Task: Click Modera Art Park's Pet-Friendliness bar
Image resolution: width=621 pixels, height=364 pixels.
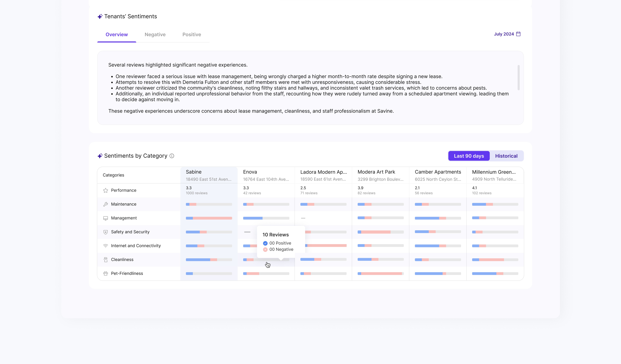Action: (380, 274)
